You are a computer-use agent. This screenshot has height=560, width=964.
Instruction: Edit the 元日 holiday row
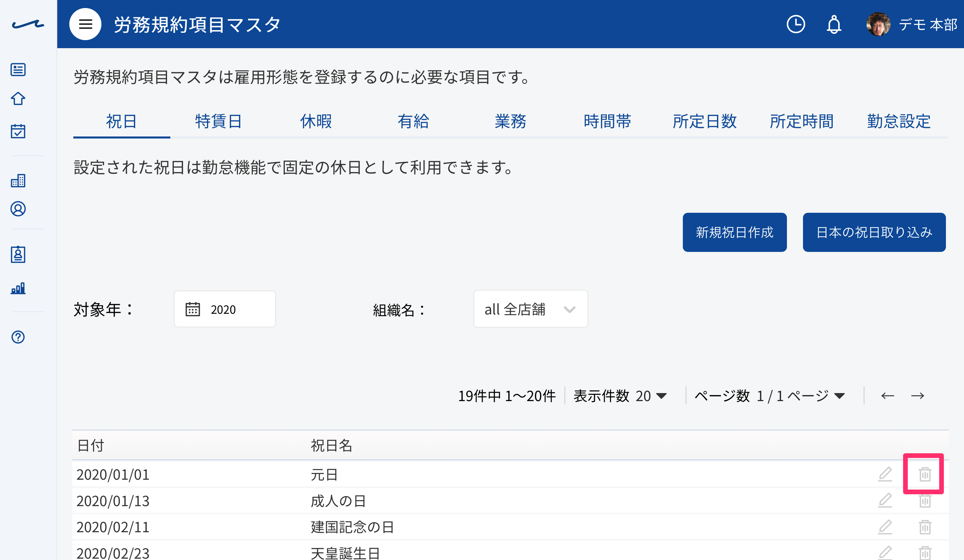coord(885,474)
